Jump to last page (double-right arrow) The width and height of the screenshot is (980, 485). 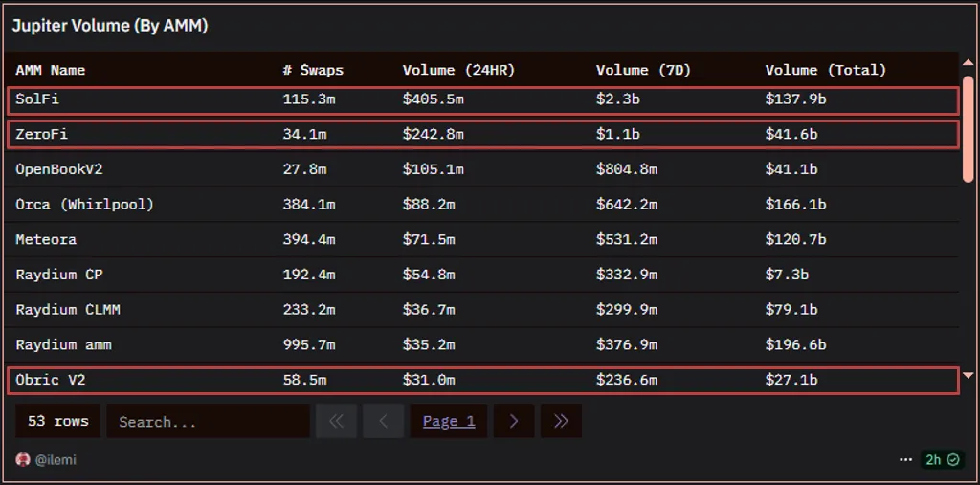[x=561, y=421]
